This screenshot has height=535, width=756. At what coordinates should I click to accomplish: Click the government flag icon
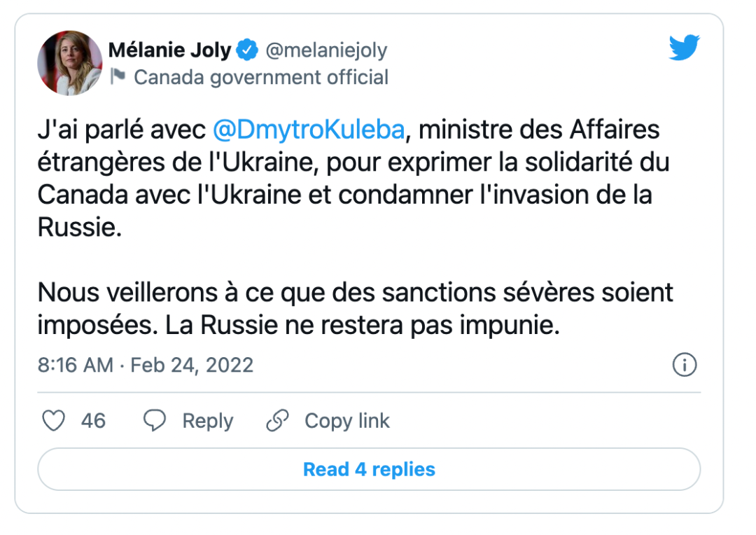[118, 76]
